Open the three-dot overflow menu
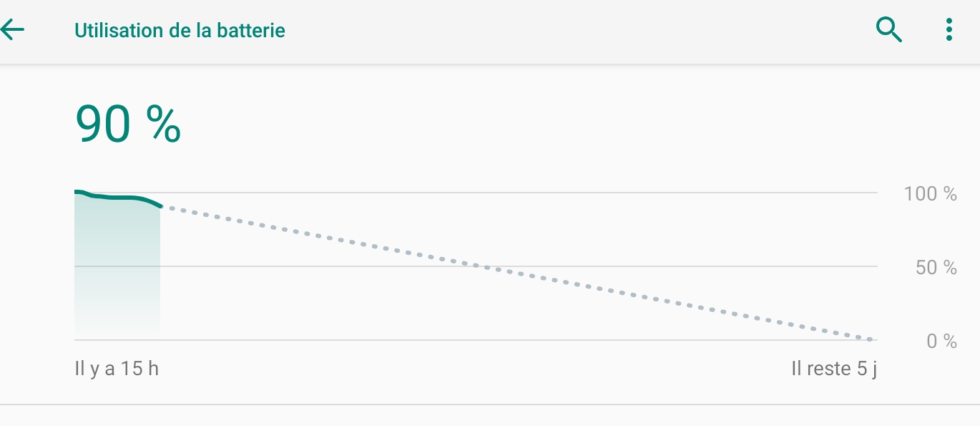This screenshot has height=426, width=980. (x=949, y=30)
